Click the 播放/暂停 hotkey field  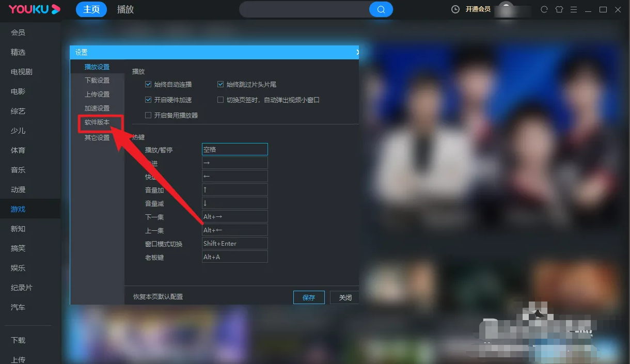(234, 150)
